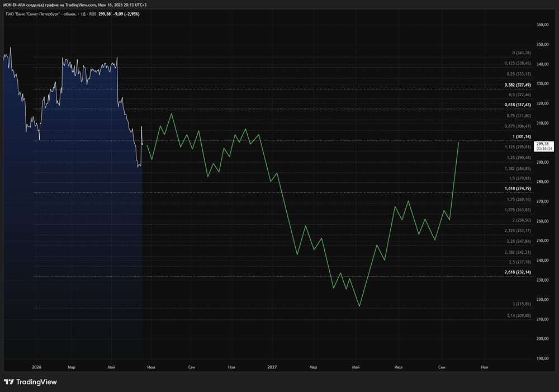559x392 pixels.
Task: Click the RUS exchange label in header
Action: 93,15
